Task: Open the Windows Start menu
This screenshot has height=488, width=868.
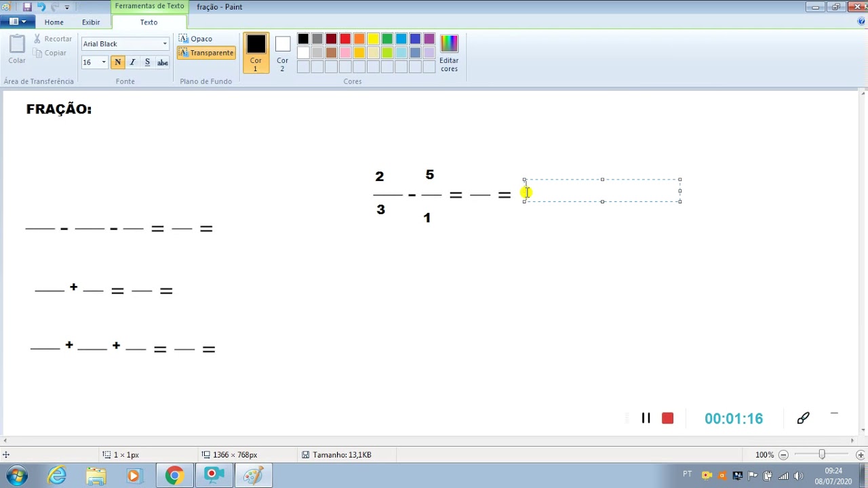Action: pos(16,476)
